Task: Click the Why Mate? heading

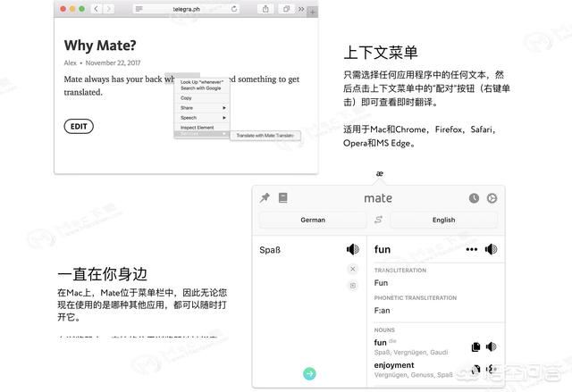Action: pyautogui.click(x=100, y=46)
